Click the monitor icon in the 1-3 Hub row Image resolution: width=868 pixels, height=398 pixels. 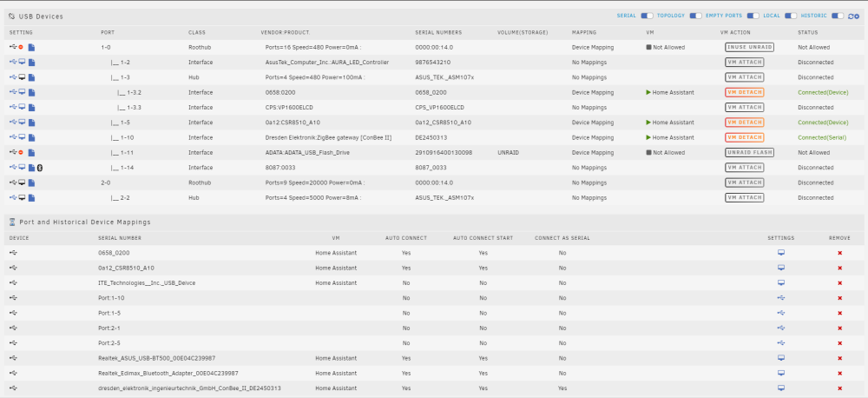click(x=23, y=77)
